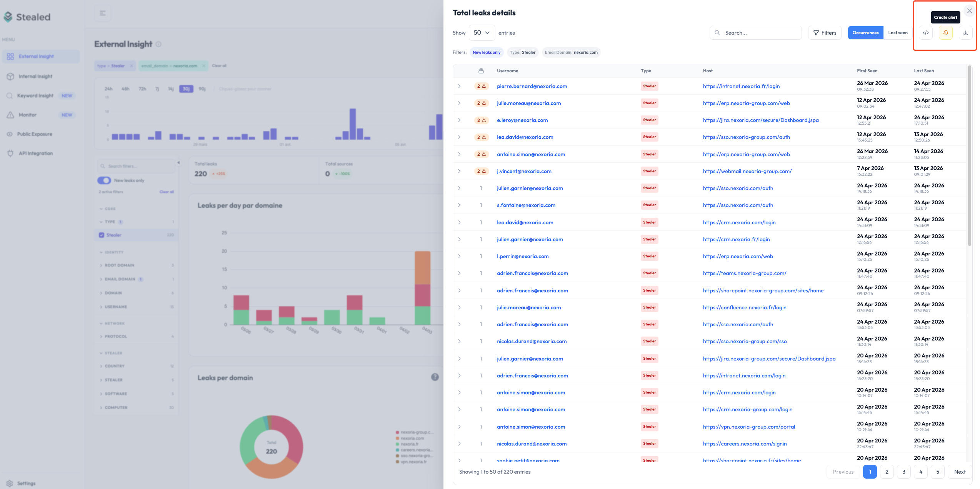Create an alert via the bell icon
This screenshot has height=489, width=980.
point(946,33)
